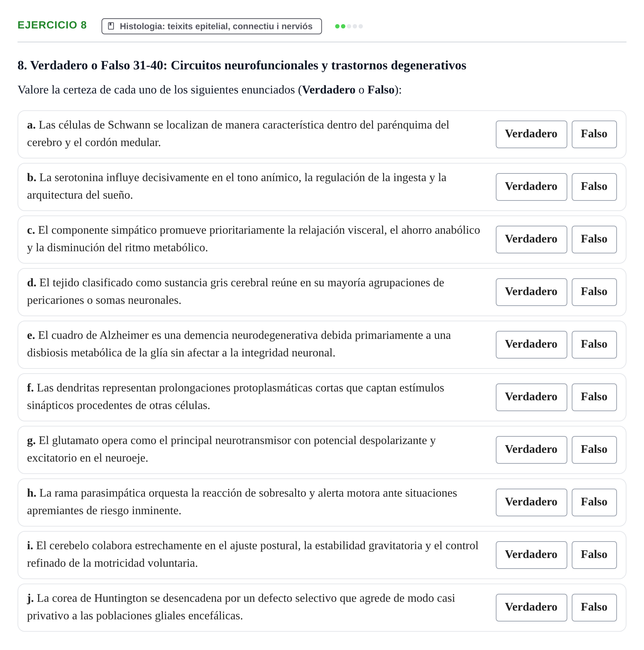This screenshot has width=644, height=650.
Task: Choose Falso for the simpático statement c
Action: (x=594, y=240)
